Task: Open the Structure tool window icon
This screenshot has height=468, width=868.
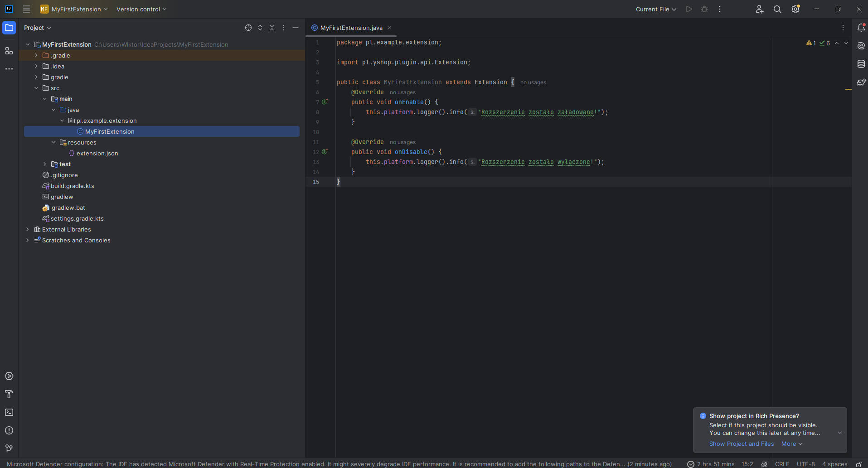Action: coord(9,51)
